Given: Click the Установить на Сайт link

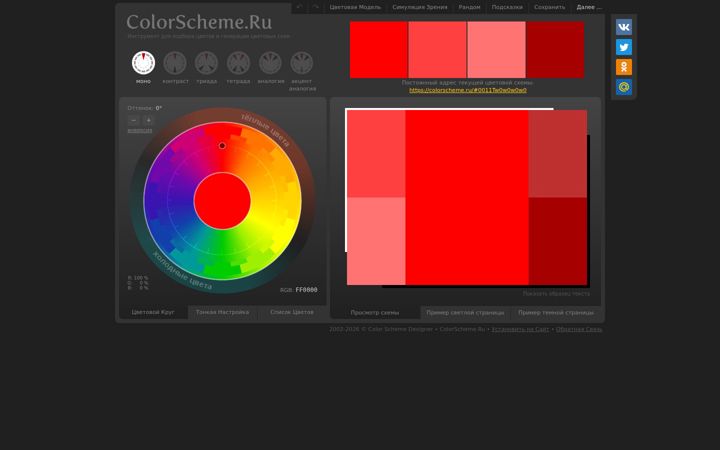Looking at the screenshot, I should coord(520,329).
